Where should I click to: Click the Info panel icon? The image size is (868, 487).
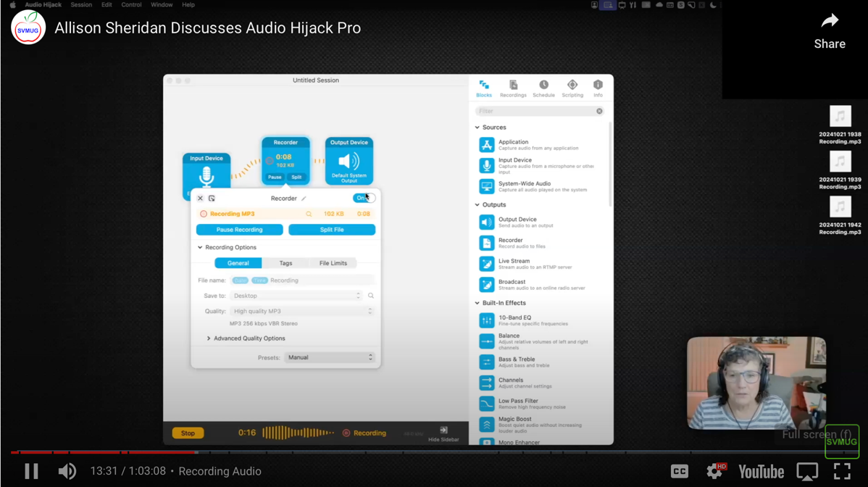click(598, 86)
